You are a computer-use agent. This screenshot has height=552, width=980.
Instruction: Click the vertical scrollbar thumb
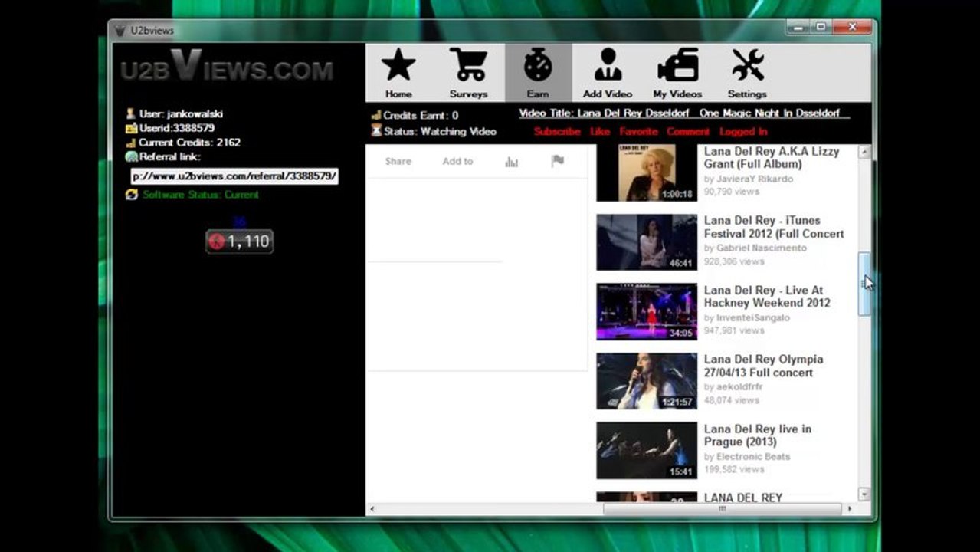pyautogui.click(x=864, y=284)
